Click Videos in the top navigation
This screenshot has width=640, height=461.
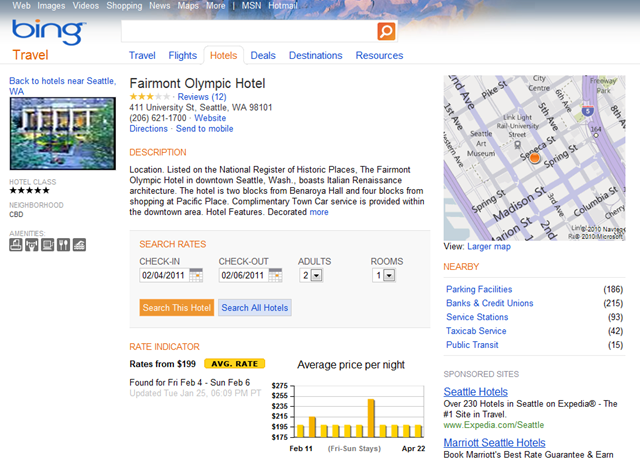(86, 6)
